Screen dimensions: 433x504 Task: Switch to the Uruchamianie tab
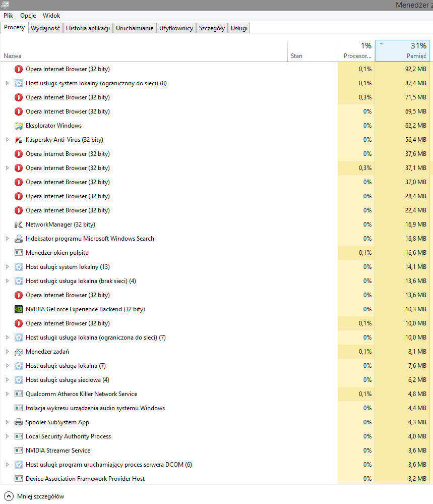tap(135, 28)
